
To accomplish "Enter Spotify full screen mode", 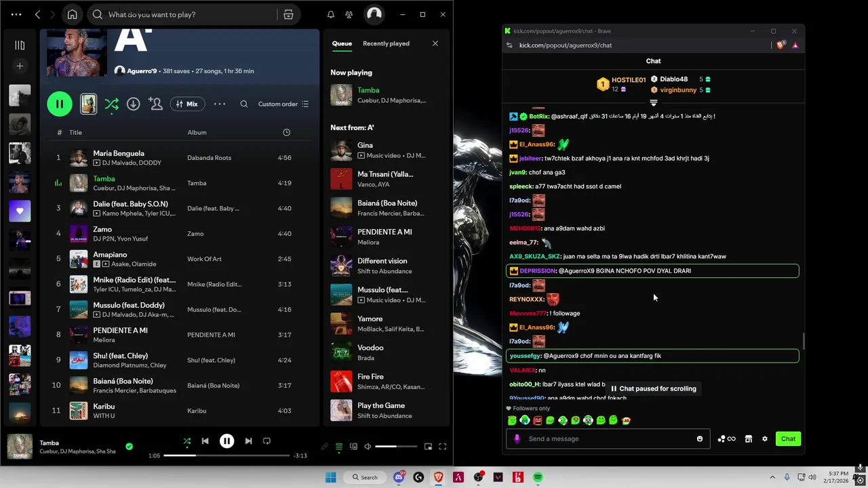I will [x=442, y=447].
